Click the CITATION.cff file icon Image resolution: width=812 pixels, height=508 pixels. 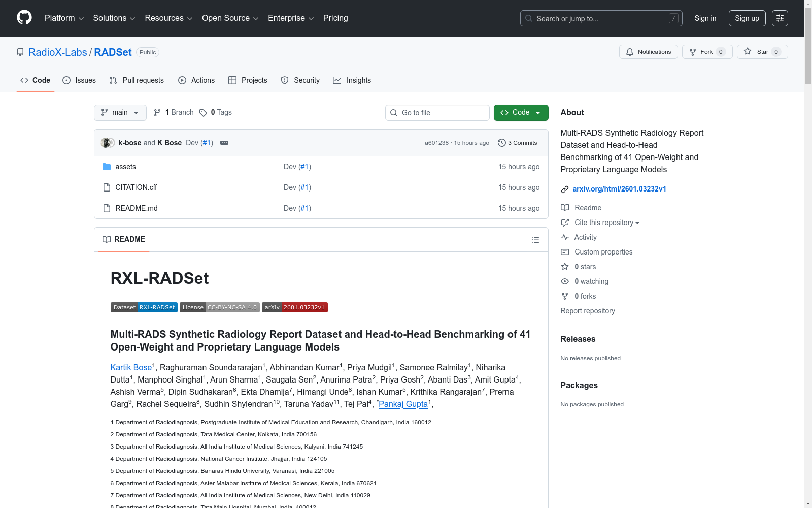click(x=107, y=187)
